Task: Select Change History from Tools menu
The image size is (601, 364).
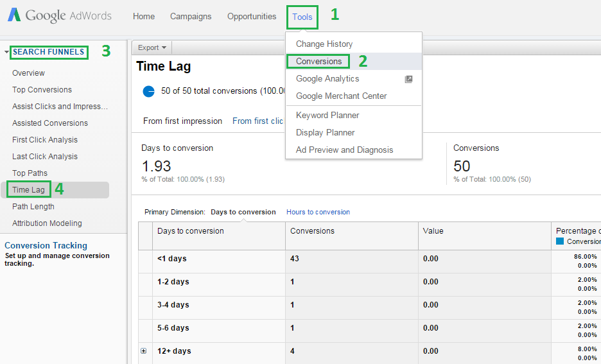Action: click(324, 44)
